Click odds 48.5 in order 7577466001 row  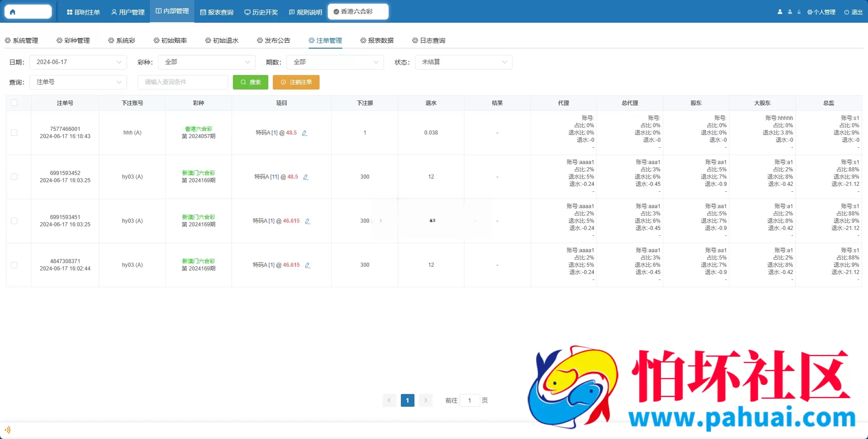[x=291, y=133]
